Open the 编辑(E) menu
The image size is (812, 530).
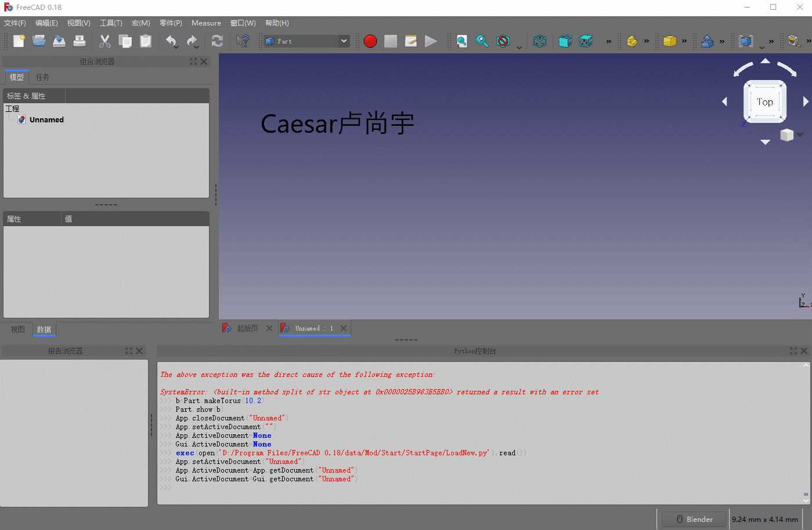click(x=46, y=23)
